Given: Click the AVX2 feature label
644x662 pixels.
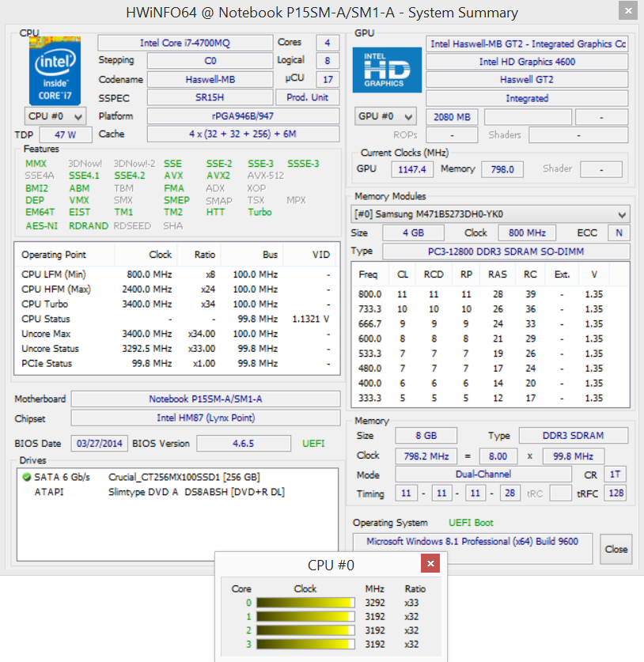Looking at the screenshot, I should [218, 176].
